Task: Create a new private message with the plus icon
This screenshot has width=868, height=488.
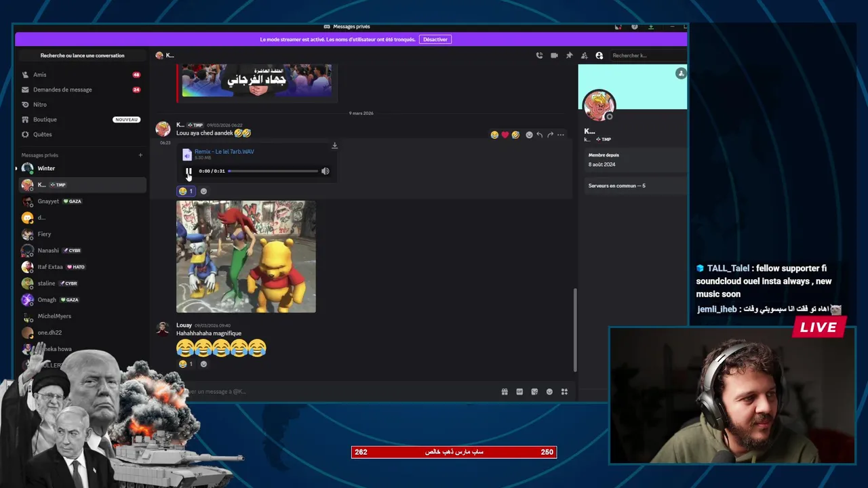Action: coord(140,155)
